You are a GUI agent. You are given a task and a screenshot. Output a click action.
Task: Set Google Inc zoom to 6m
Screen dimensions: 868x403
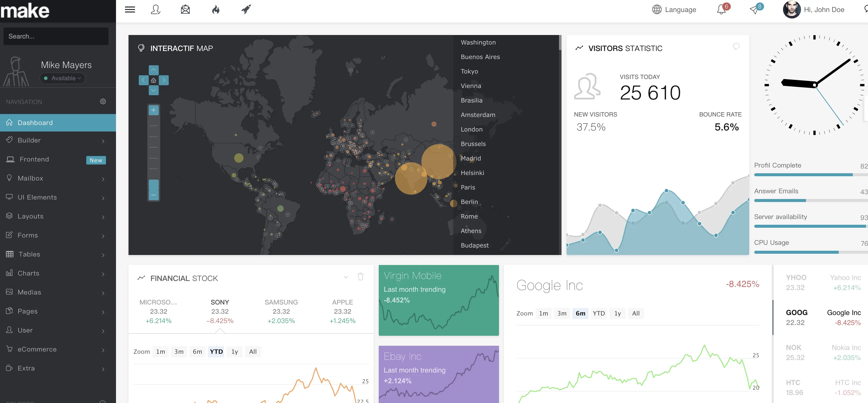click(580, 313)
